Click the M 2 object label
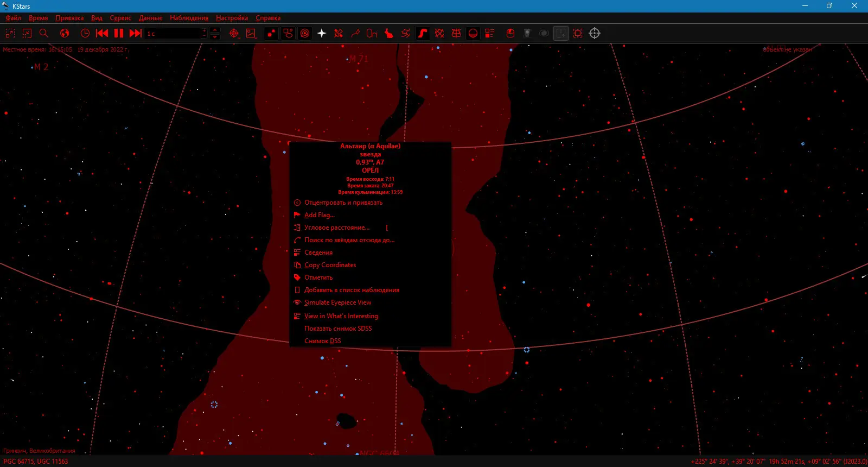The width and height of the screenshot is (868, 467). point(41,67)
